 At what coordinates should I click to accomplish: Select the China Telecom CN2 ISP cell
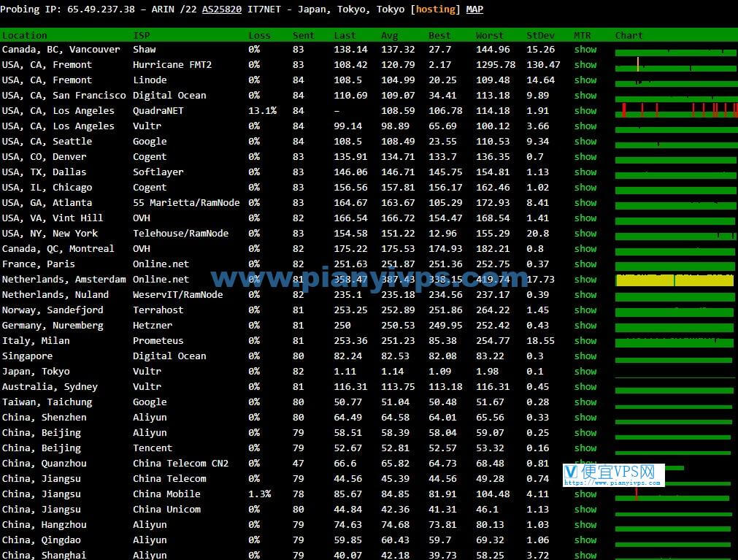[181, 464]
